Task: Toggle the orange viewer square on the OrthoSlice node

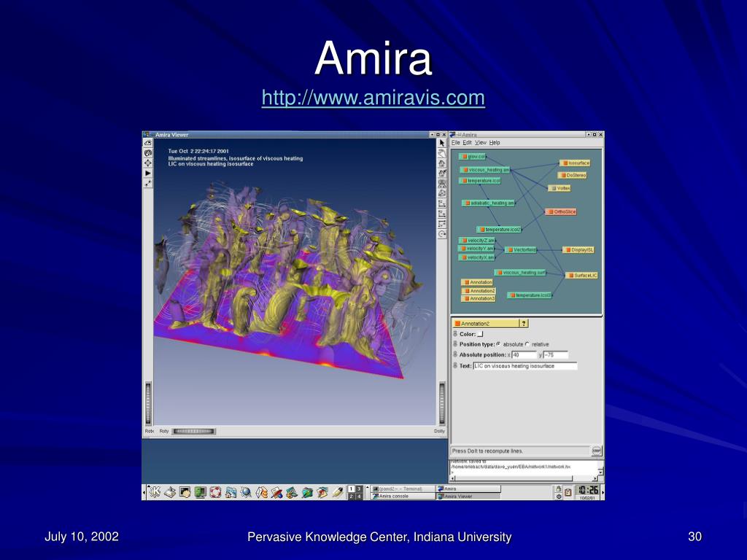Action: pyautogui.click(x=550, y=211)
